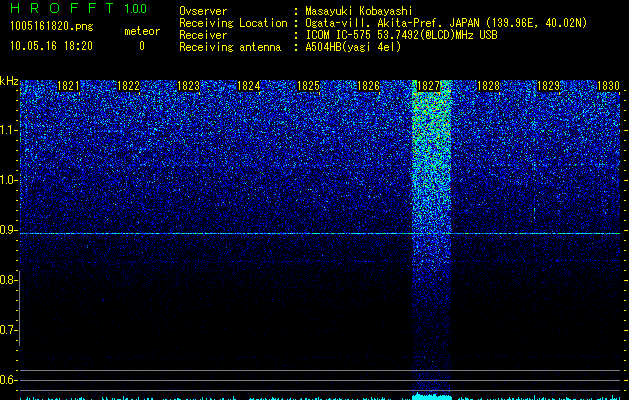
Task: Click the Receiving Location label
Action: (x=233, y=23)
